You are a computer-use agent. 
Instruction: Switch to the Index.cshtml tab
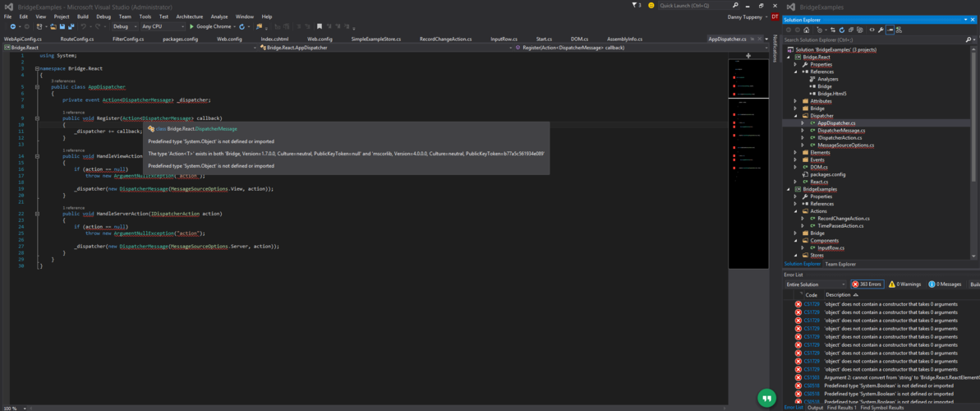pyautogui.click(x=274, y=39)
